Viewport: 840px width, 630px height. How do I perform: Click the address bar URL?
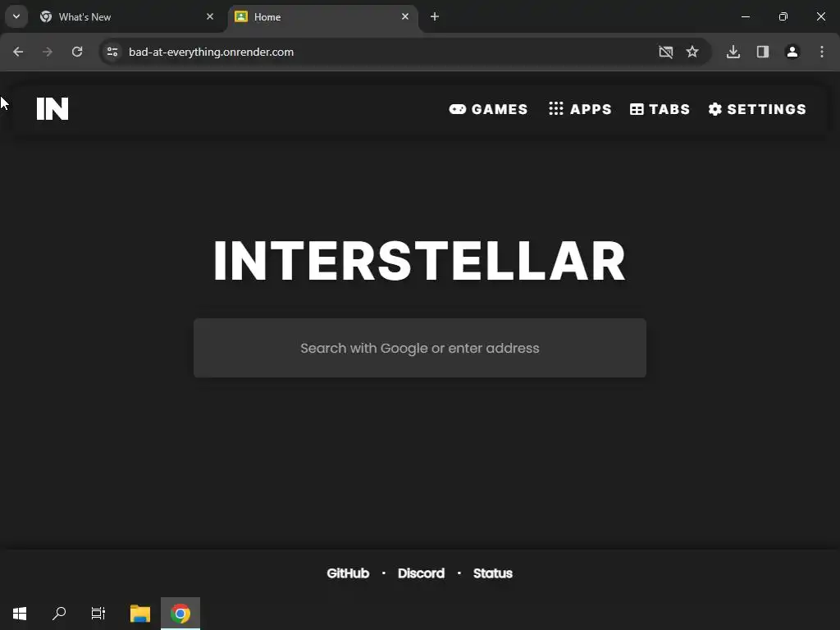click(211, 52)
